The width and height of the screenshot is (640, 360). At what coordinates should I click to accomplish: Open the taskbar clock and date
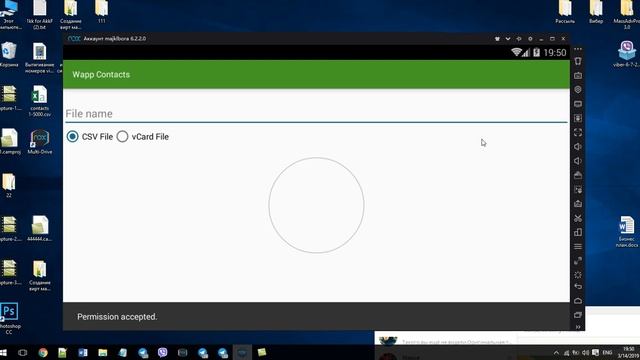629,353
